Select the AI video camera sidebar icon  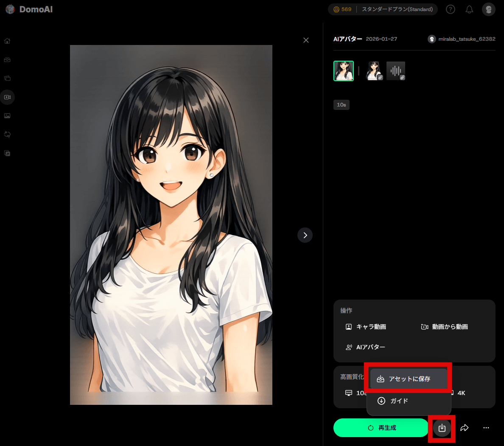(7, 97)
